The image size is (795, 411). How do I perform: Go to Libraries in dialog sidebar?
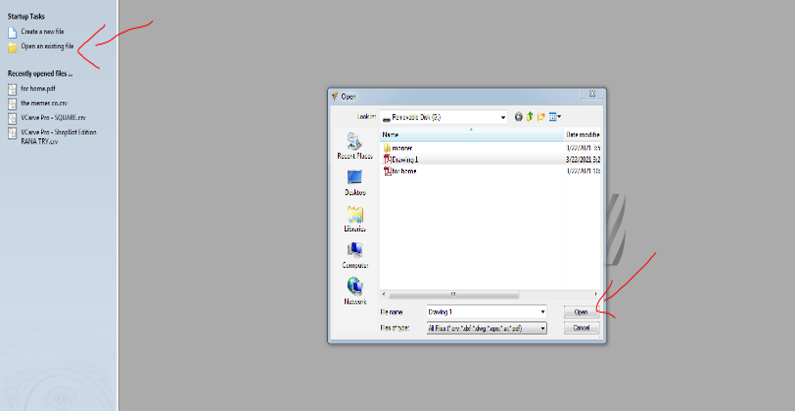tap(355, 219)
